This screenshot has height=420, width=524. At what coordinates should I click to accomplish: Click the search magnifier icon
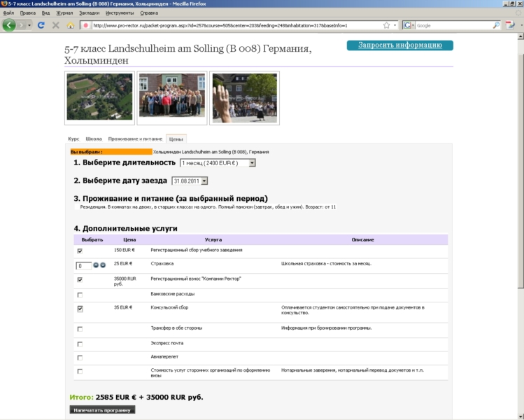pyautogui.click(x=496, y=25)
